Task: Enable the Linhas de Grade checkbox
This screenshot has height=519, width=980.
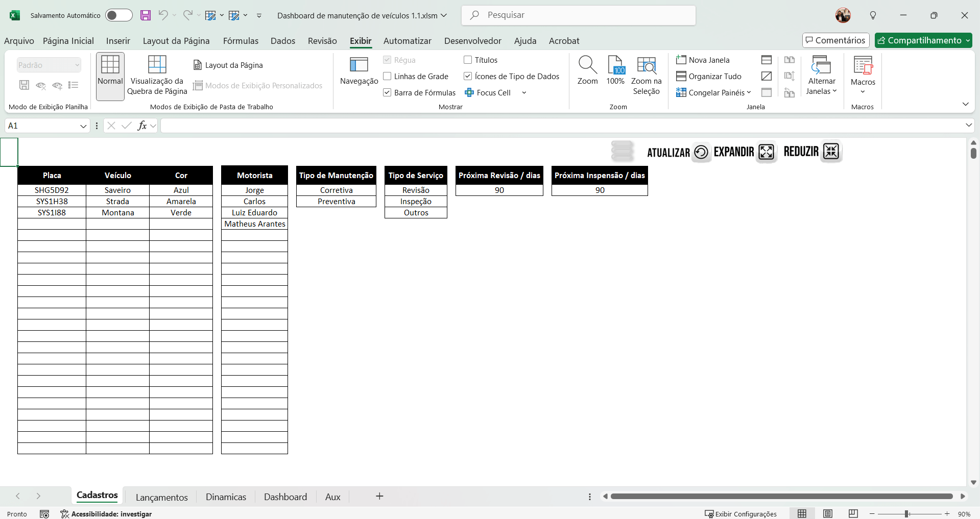Action: click(388, 77)
